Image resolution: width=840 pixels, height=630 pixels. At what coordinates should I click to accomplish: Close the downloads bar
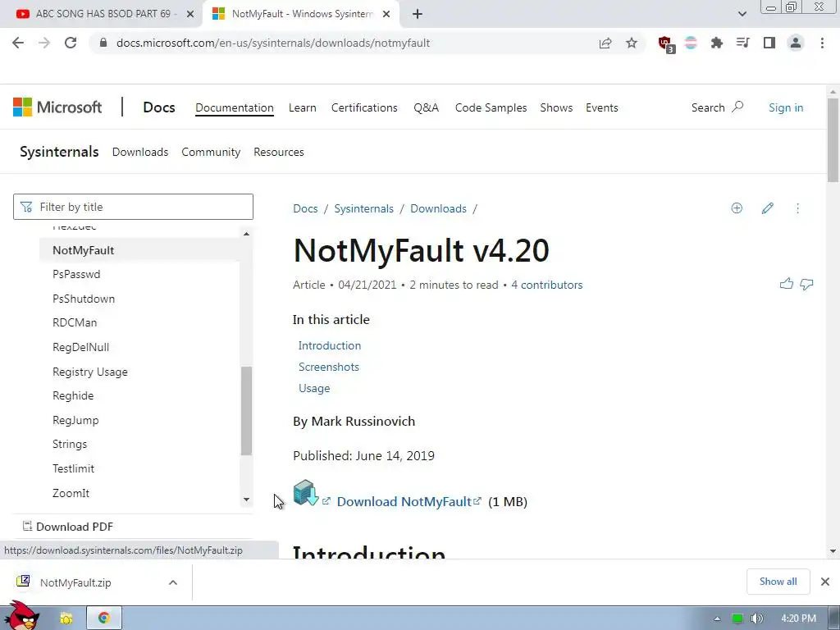[x=825, y=582]
